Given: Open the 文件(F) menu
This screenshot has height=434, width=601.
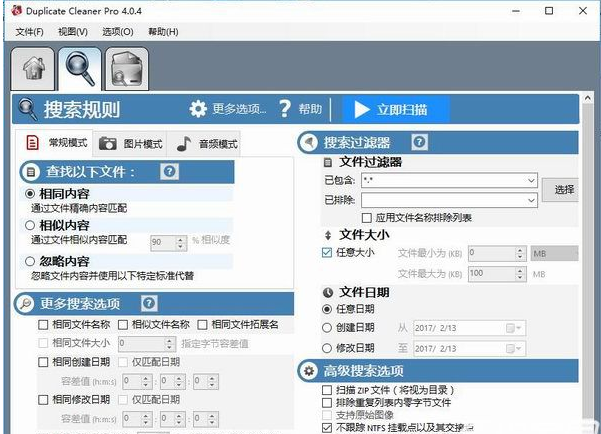Looking at the screenshot, I should pos(30,32).
